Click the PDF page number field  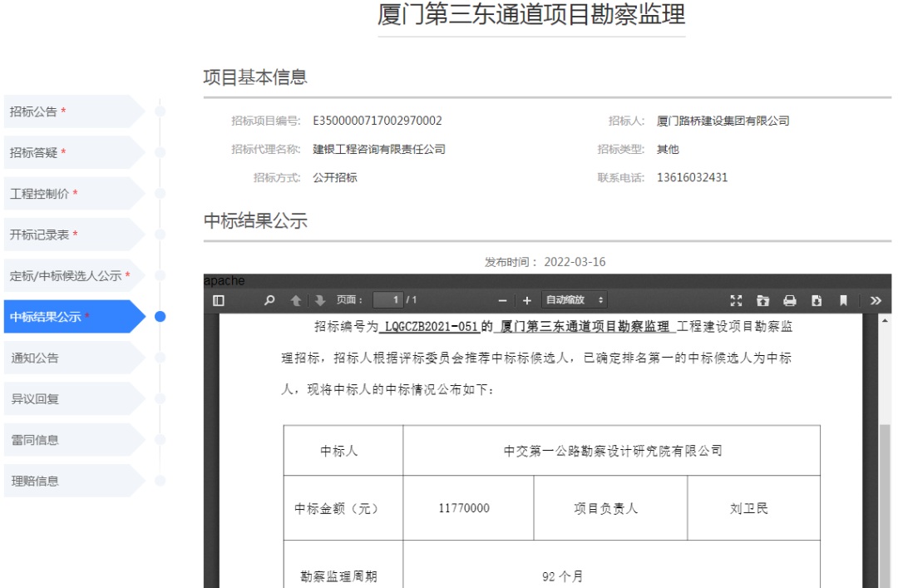point(387,299)
